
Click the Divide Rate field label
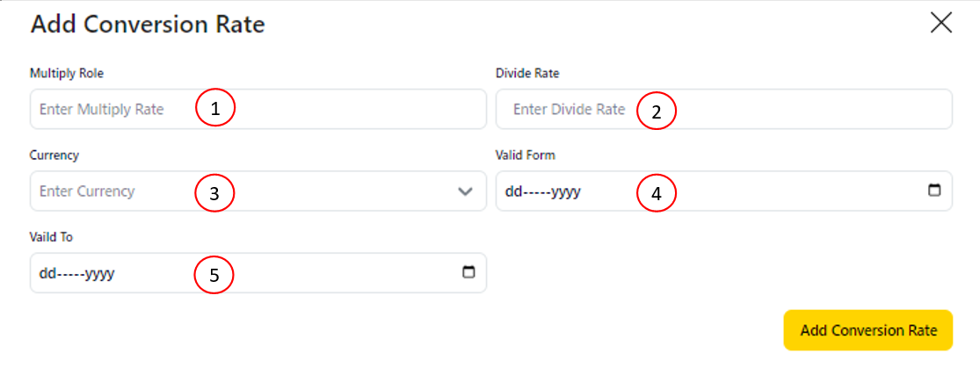click(527, 73)
